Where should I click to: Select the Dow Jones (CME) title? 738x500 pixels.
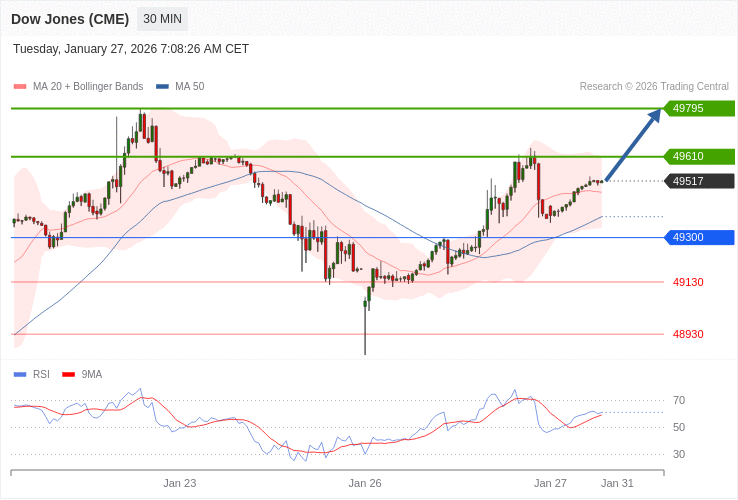coord(70,19)
